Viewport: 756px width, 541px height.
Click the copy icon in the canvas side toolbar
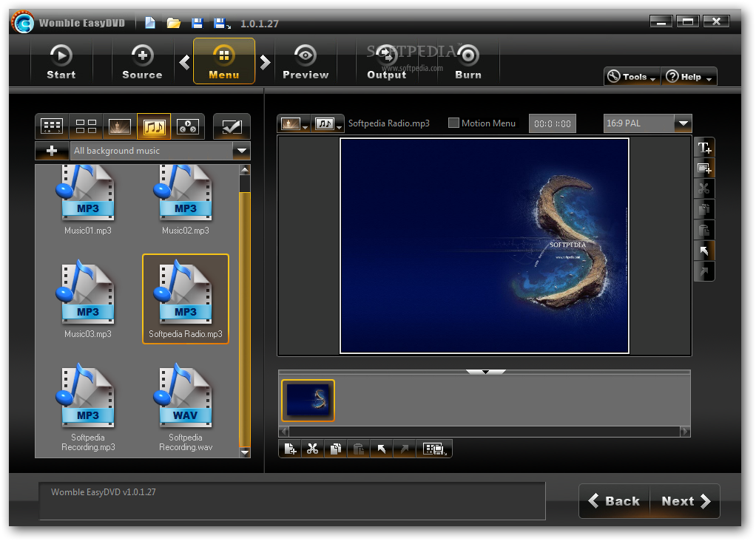pos(704,210)
